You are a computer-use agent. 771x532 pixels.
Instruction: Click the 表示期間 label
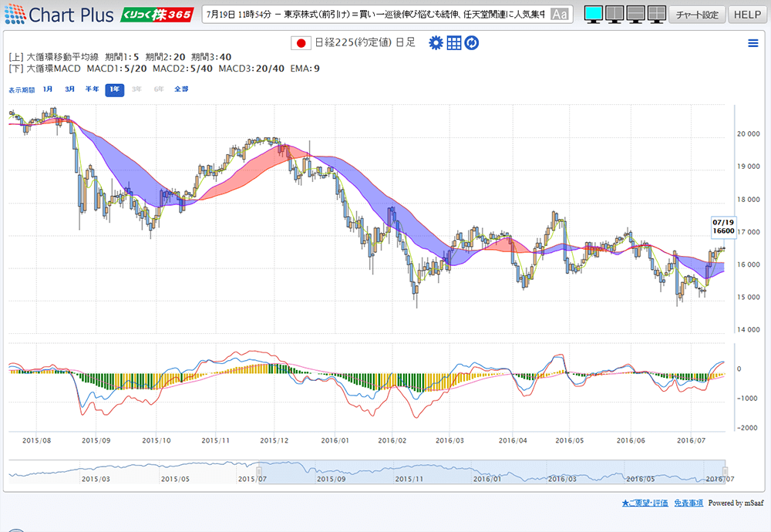[x=22, y=90]
